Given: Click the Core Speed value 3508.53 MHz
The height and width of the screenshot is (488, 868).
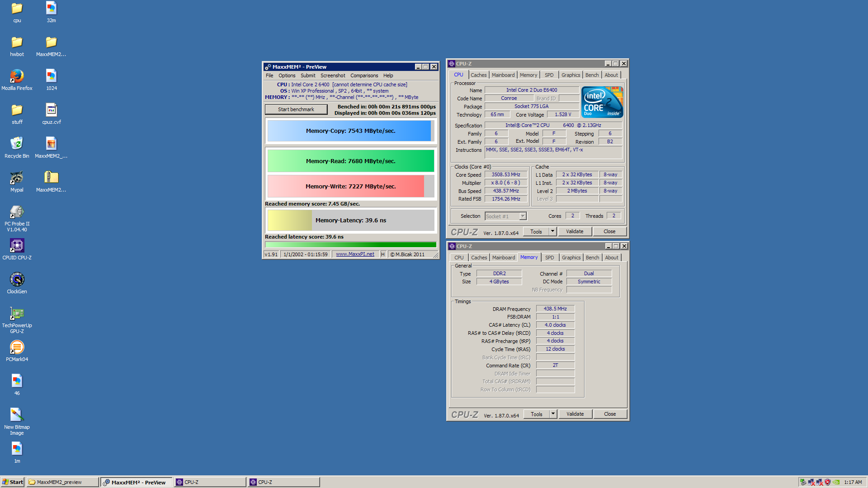Looking at the screenshot, I should click(x=506, y=174).
